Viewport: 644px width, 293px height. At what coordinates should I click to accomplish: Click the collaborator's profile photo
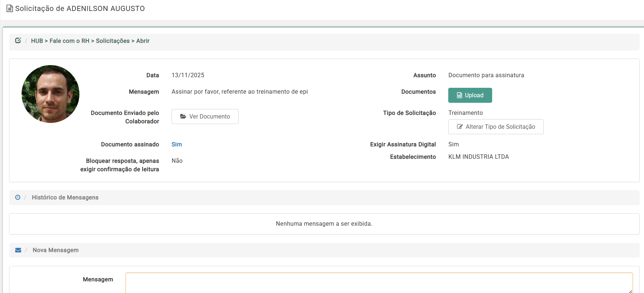[50, 94]
